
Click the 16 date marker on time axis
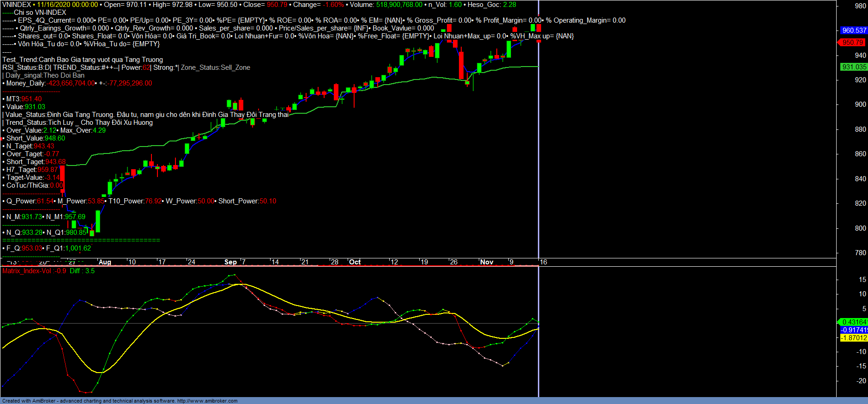(543, 262)
